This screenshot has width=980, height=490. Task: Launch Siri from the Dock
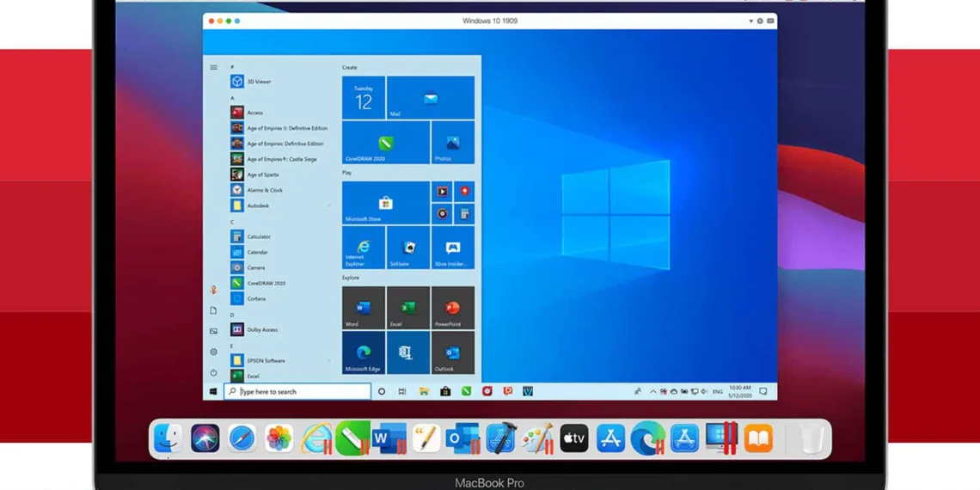coord(205,438)
